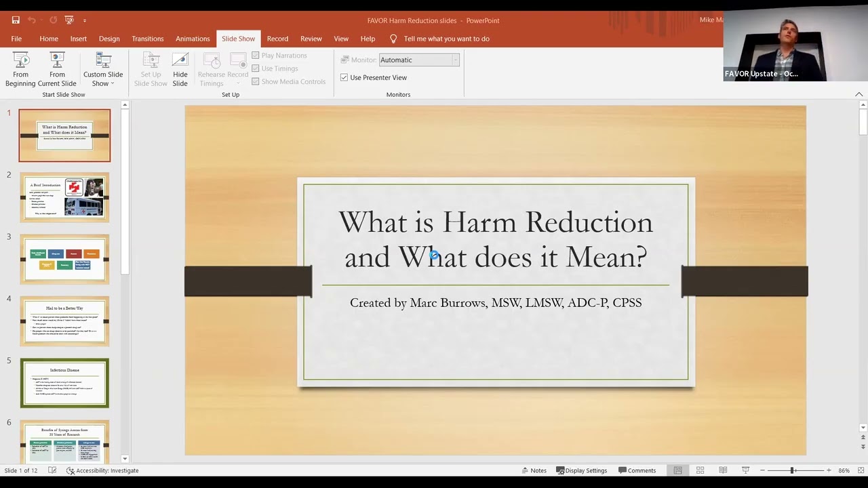Screen dimensions: 868x488
Task: Repeat the last action (redo)
Action: click(53, 20)
